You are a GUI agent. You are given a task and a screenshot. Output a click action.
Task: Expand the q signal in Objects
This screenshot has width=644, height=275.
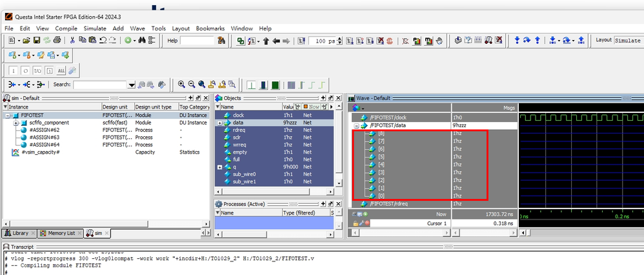pos(220,167)
